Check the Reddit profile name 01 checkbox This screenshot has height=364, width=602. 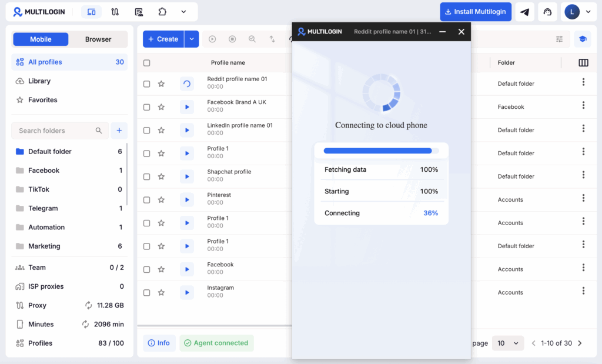(146, 84)
